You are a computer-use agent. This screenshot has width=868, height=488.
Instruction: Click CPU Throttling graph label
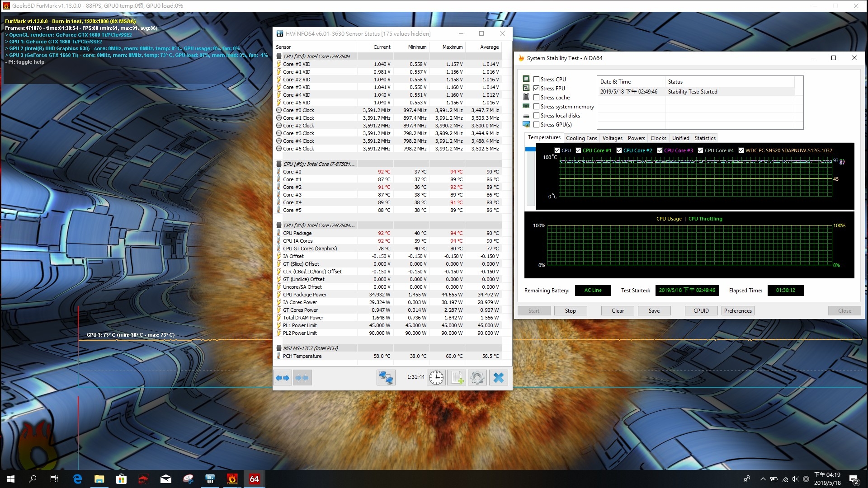(705, 219)
